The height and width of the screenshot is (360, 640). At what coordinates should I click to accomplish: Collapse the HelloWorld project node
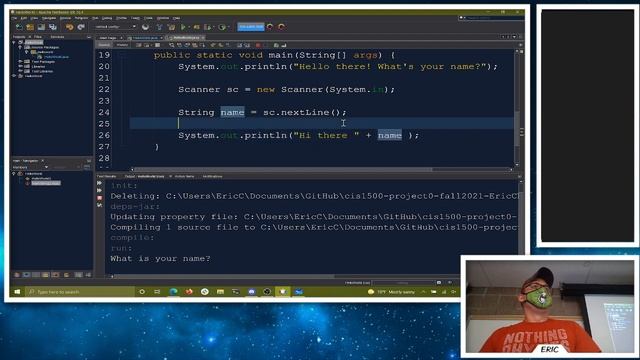point(14,42)
